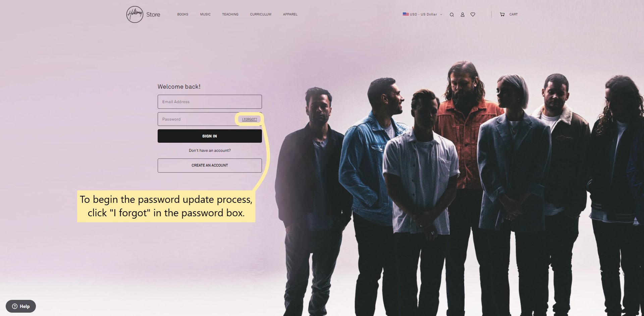Click the search magnifier icon
This screenshot has width=644, height=316.
coord(452,14)
